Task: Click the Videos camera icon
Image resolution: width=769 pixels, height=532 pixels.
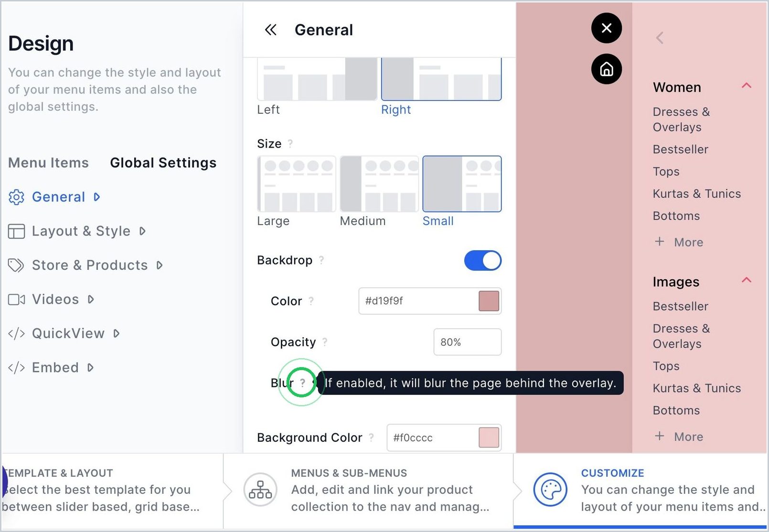Action: [x=16, y=299]
